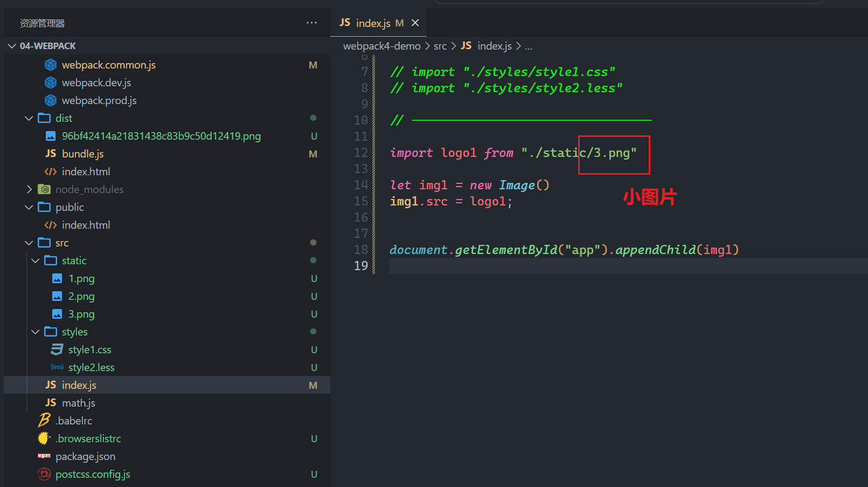This screenshot has height=487, width=868.
Task: Close the index.js editor tab
Action: click(415, 23)
